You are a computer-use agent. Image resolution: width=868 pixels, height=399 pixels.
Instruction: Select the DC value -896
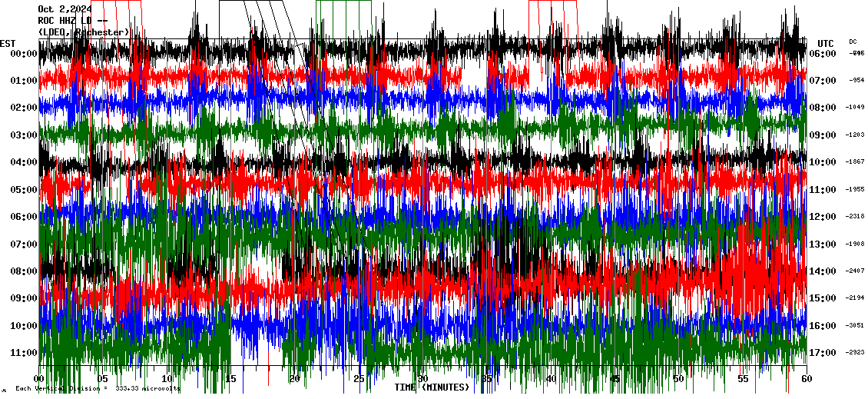coord(856,54)
